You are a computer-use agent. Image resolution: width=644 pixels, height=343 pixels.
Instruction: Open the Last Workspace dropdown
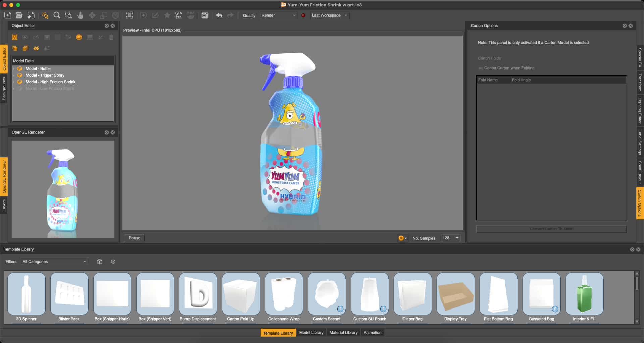click(x=329, y=15)
